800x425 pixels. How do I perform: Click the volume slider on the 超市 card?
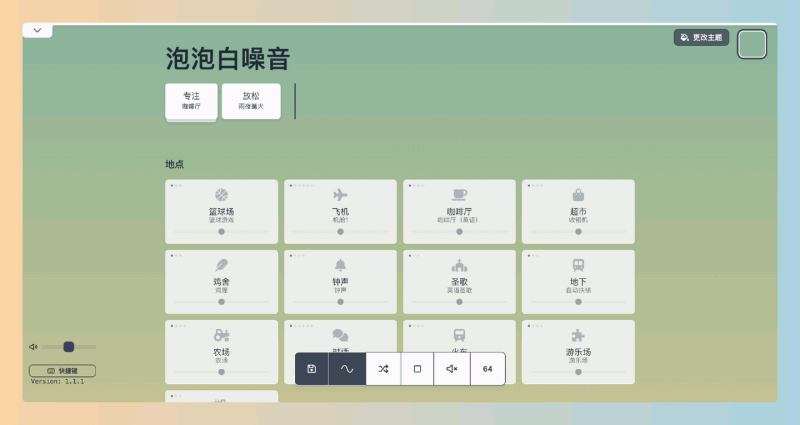tap(578, 232)
